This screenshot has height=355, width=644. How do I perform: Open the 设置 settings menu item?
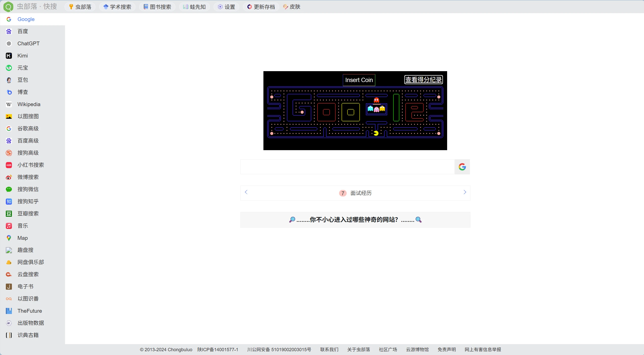pyautogui.click(x=226, y=7)
